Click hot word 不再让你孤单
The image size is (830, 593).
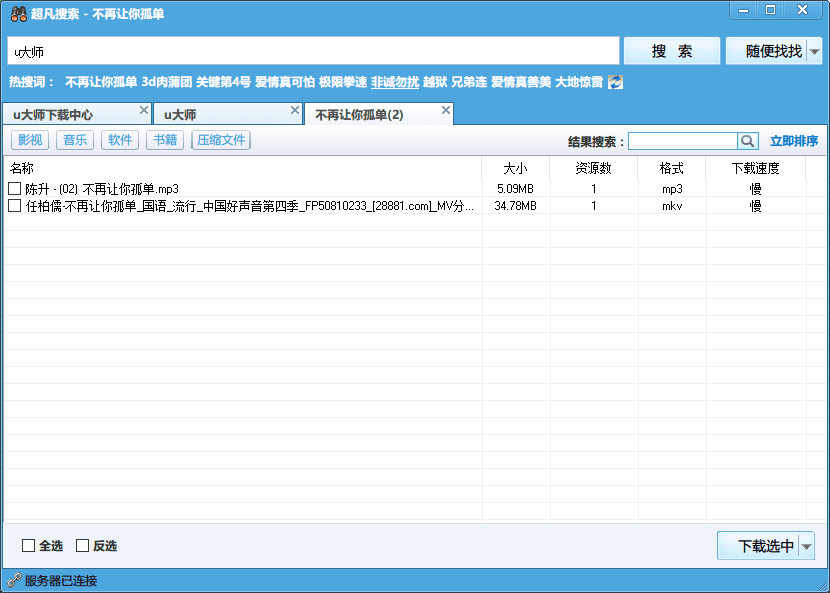pyautogui.click(x=101, y=82)
